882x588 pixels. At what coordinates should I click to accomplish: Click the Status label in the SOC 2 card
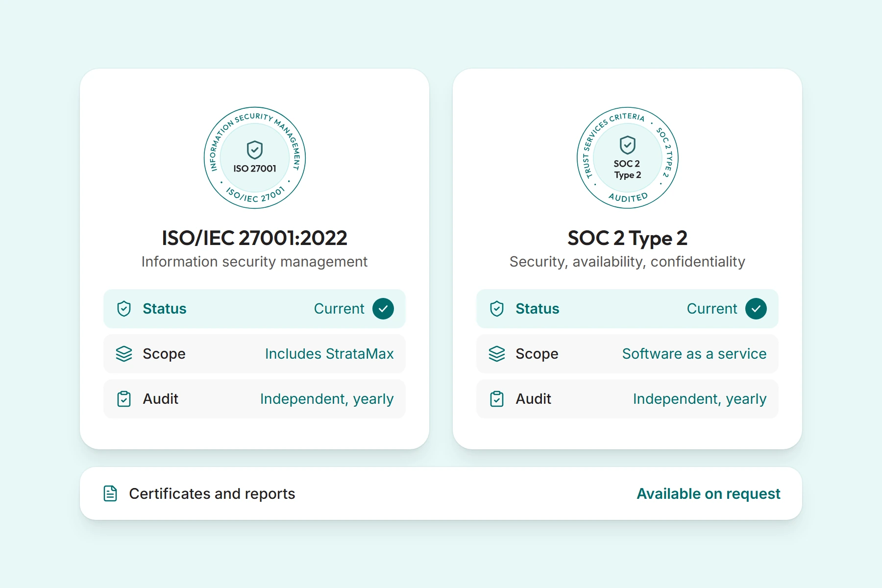click(538, 309)
